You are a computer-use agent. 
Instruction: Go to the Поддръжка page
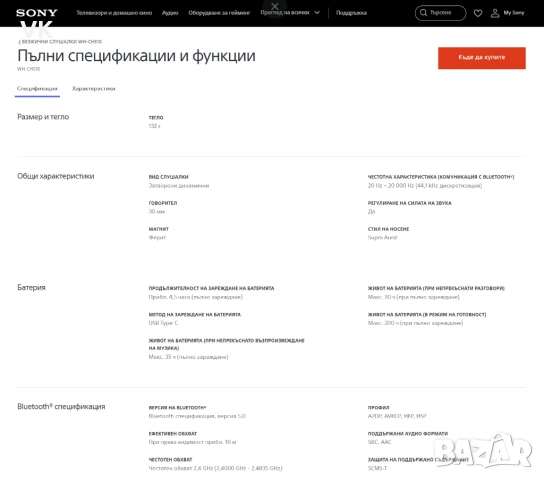[x=351, y=13]
